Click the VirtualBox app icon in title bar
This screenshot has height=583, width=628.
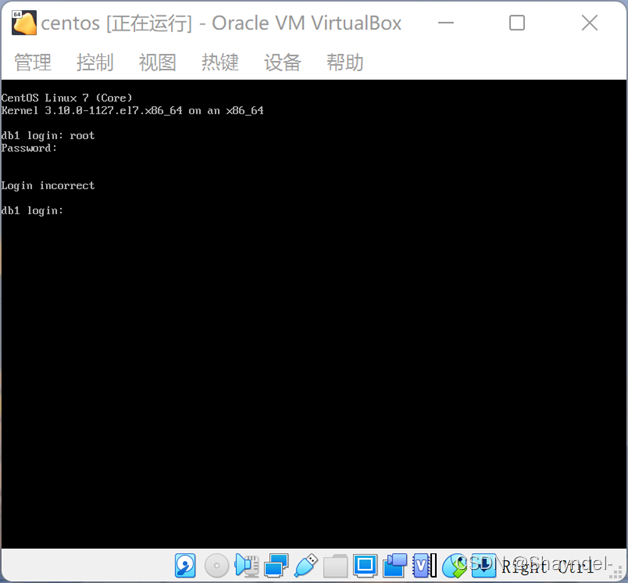[x=24, y=23]
